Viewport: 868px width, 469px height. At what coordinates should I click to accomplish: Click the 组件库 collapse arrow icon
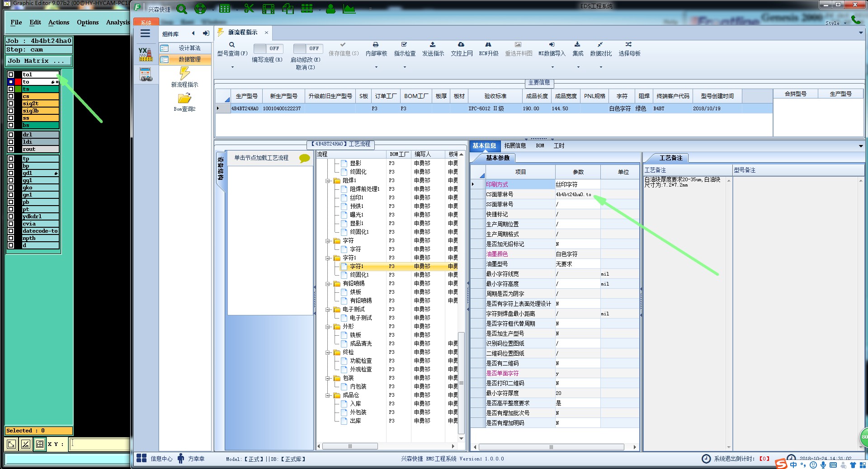(x=193, y=33)
